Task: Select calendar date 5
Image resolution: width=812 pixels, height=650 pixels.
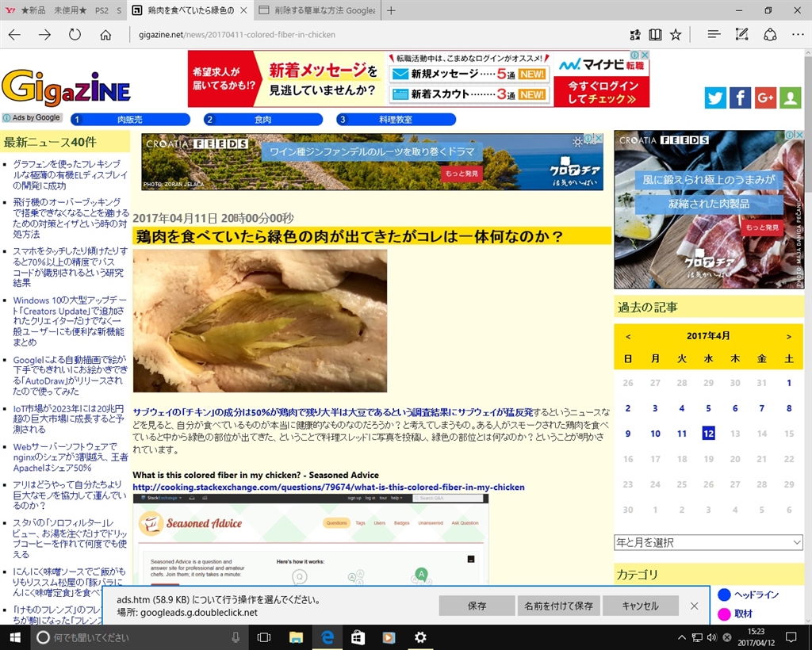Action: point(708,408)
